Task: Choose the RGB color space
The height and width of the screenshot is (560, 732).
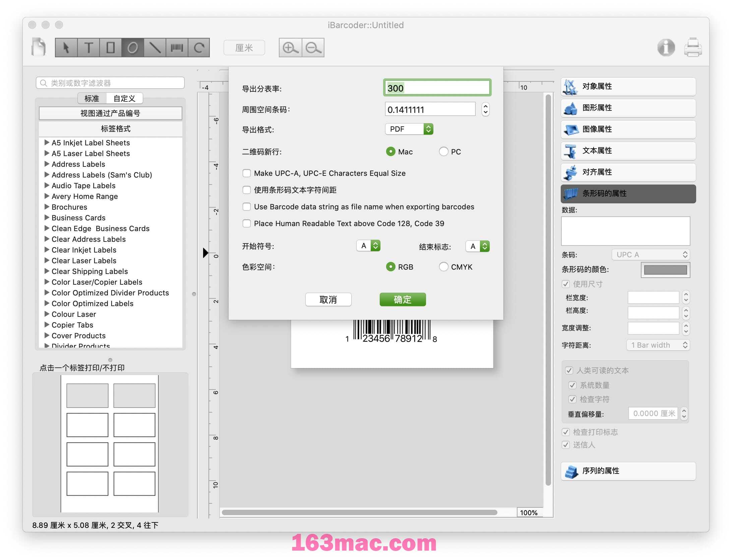Action: tap(390, 267)
